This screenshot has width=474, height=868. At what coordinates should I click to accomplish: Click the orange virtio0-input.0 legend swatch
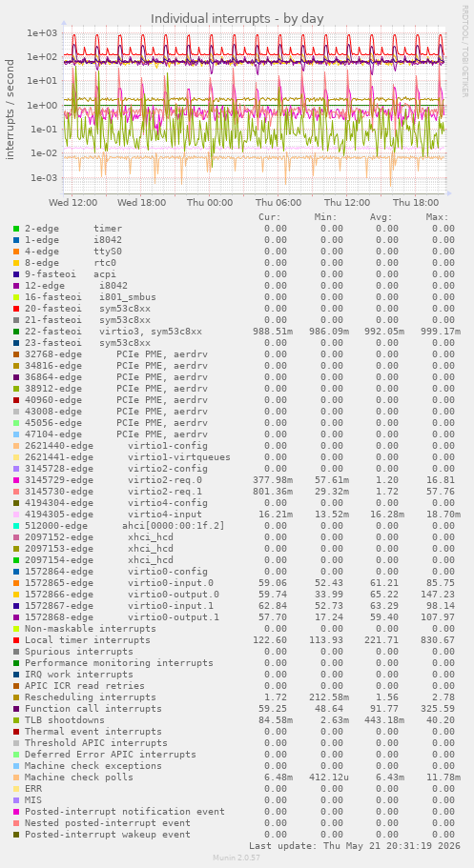point(16,583)
